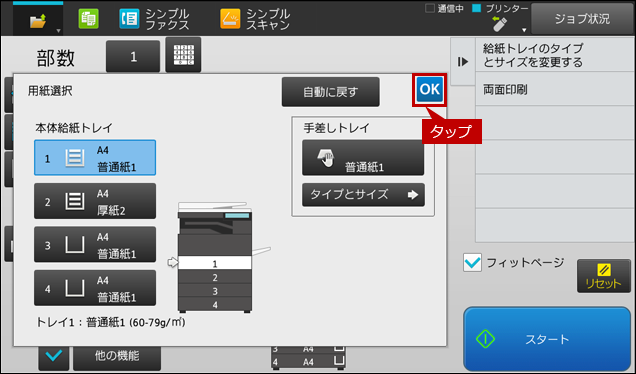Select the bypass tray plain paper 1
636x374 pixels.
pos(363,158)
